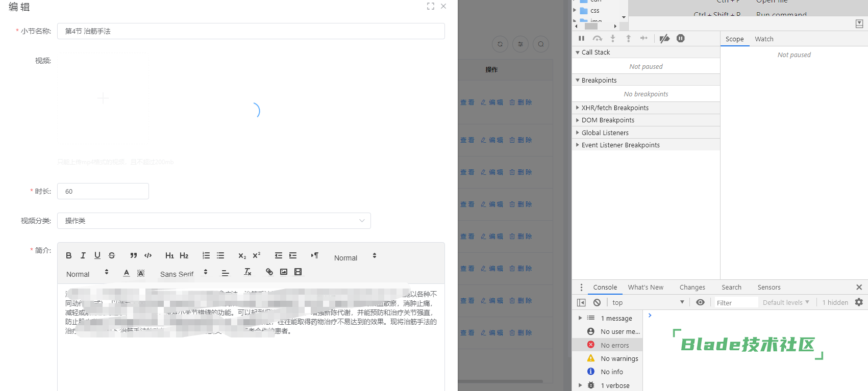Expand DOM Breakpoints
868x391 pixels.
click(x=646, y=120)
